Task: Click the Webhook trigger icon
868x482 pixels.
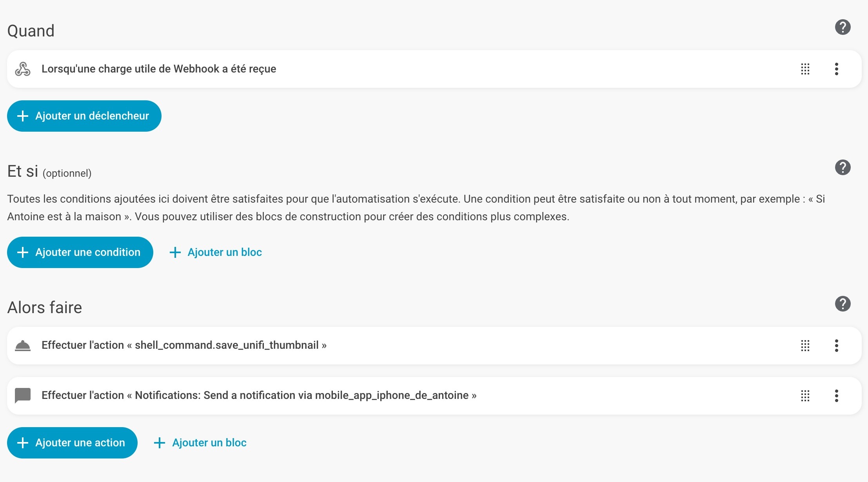Action: (x=23, y=69)
